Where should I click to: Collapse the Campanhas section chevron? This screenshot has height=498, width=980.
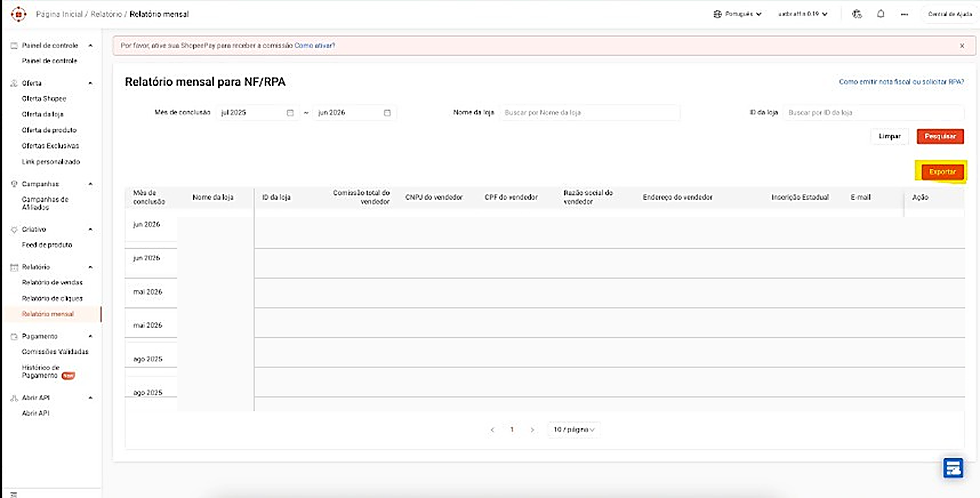(x=91, y=184)
